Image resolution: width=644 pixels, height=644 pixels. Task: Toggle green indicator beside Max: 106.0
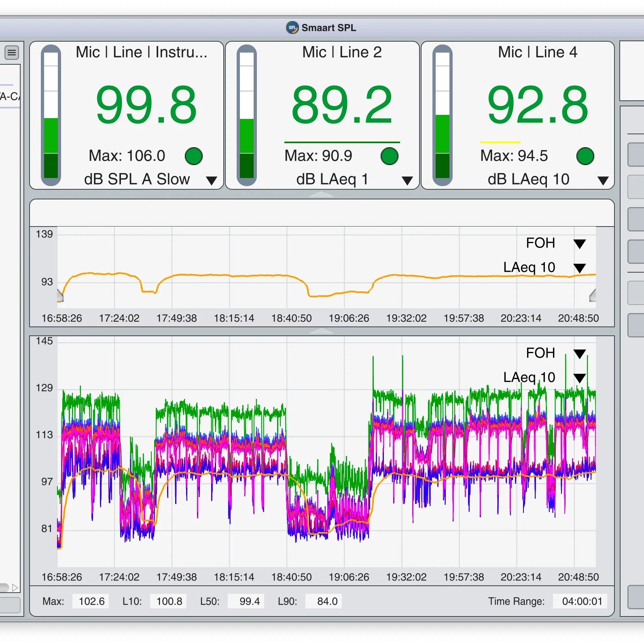(x=193, y=156)
